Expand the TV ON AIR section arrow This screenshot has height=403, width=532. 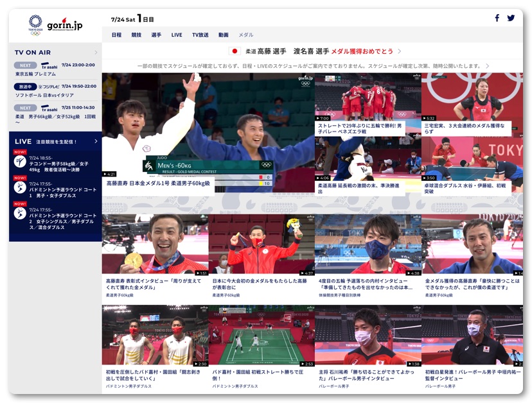point(96,53)
